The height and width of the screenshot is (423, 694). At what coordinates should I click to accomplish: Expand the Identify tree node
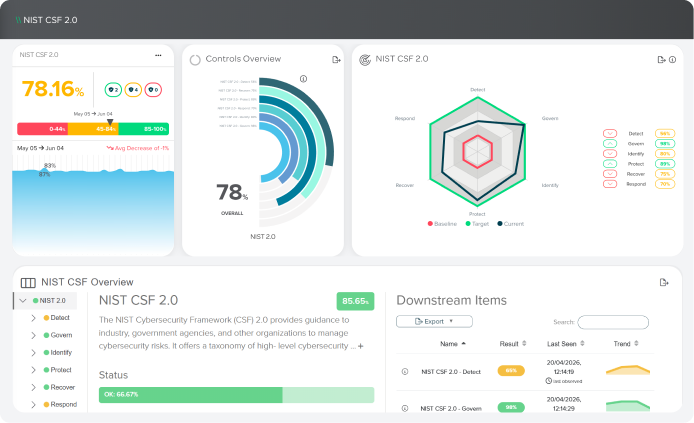[x=33, y=353]
